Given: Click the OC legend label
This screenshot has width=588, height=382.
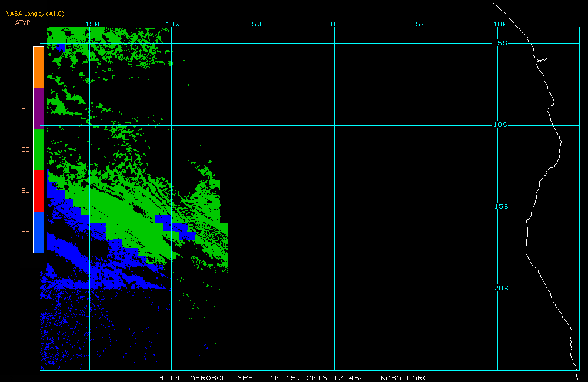Looking at the screenshot, I should tap(25, 150).
